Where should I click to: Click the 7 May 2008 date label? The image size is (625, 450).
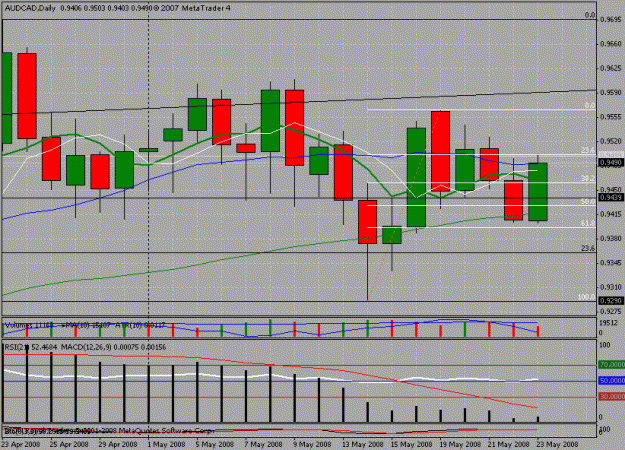click(x=263, y=444)
